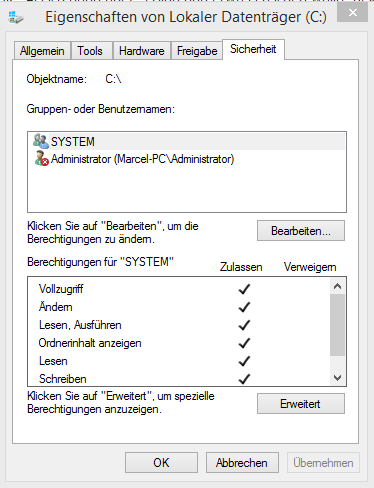Confirm with the OK button

coord(161,463)
